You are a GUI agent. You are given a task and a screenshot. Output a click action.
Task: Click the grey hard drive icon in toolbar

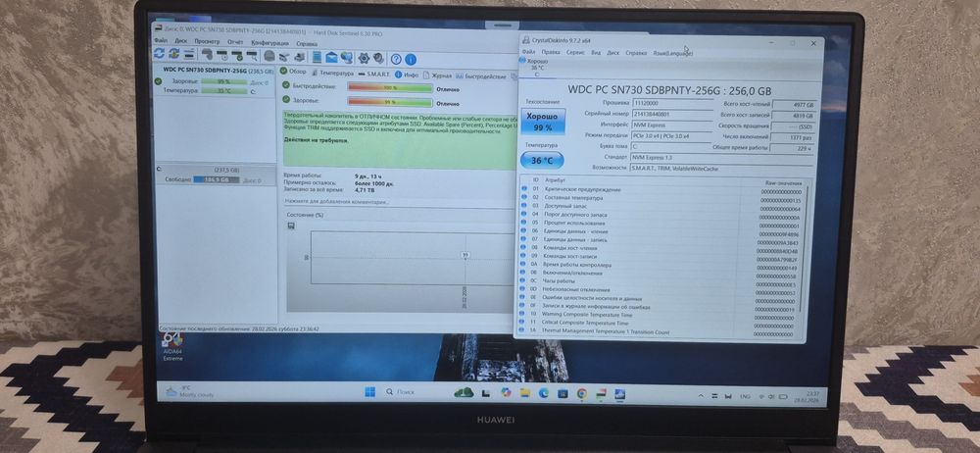tap(269, 56)
